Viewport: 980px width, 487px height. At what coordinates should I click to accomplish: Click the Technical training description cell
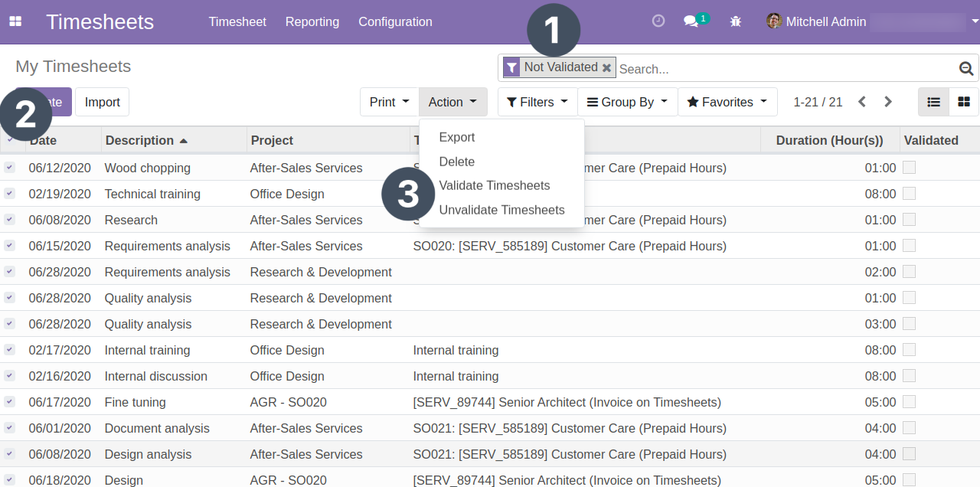(152, 194)
